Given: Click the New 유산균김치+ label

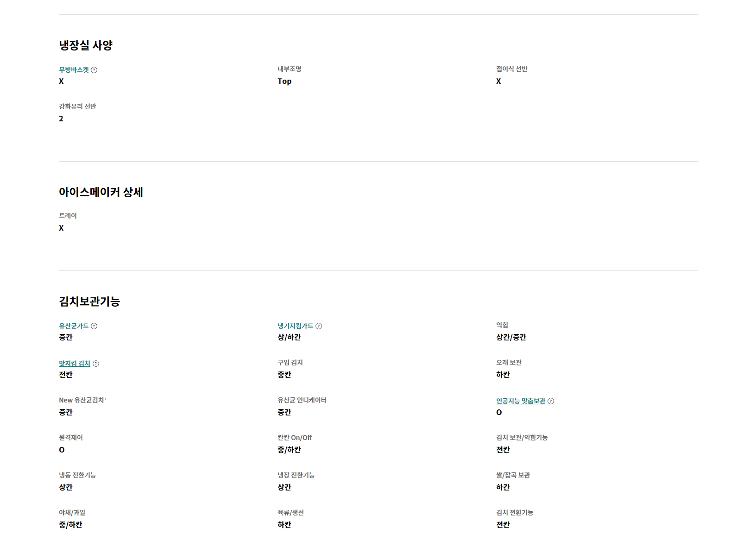Looking at the screenshot, I should [82, 400].
